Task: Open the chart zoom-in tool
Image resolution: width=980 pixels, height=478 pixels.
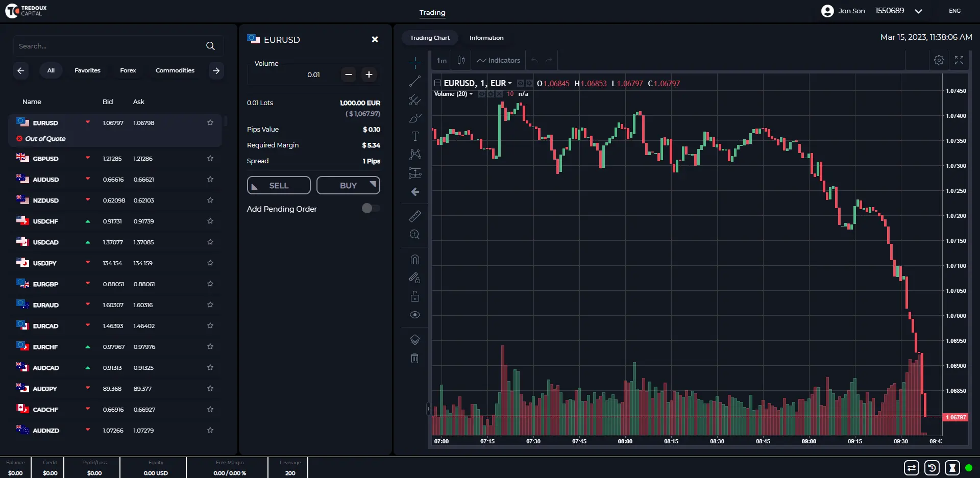Action: 415,235
